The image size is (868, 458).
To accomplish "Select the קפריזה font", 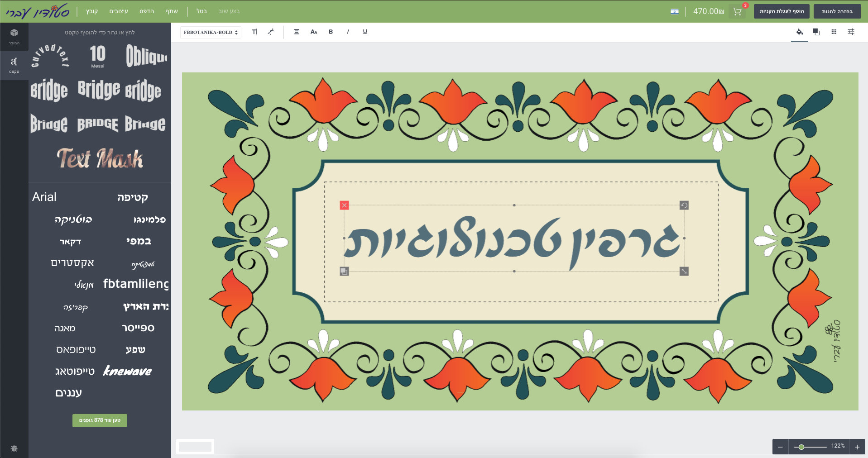I will pos(76,308).
